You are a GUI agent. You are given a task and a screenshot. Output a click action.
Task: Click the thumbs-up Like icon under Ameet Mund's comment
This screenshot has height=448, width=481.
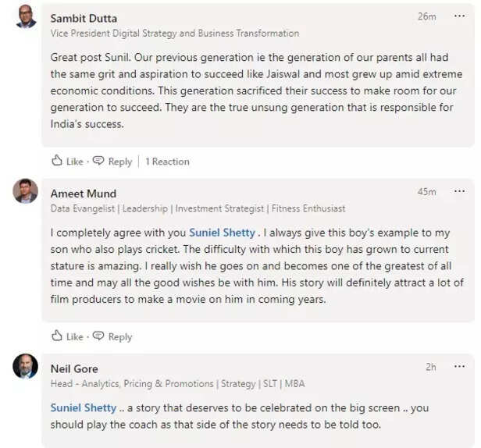tap(57, 336)
